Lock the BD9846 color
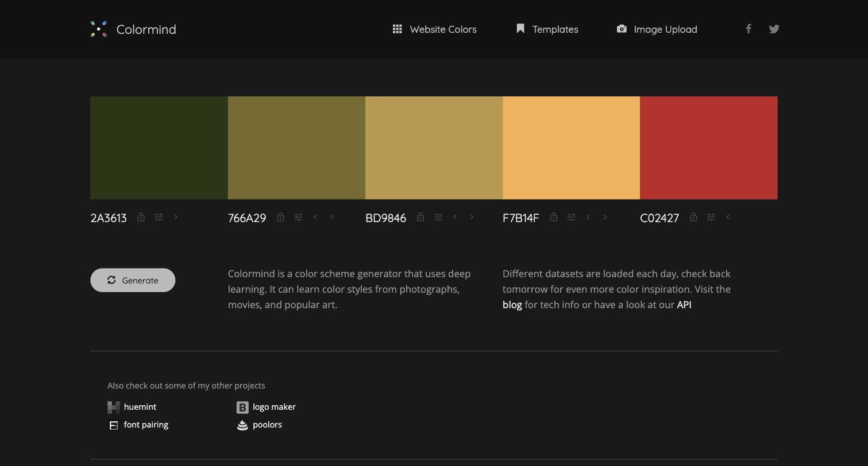 [420, 217]
